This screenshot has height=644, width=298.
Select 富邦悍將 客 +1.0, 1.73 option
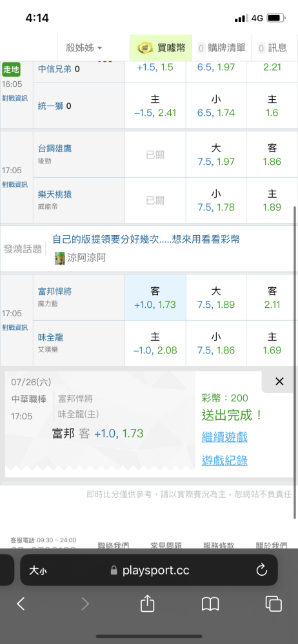point(155,298)
